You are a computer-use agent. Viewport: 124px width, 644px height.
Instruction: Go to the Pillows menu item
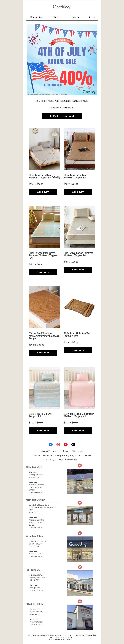[x=91, y=17]
